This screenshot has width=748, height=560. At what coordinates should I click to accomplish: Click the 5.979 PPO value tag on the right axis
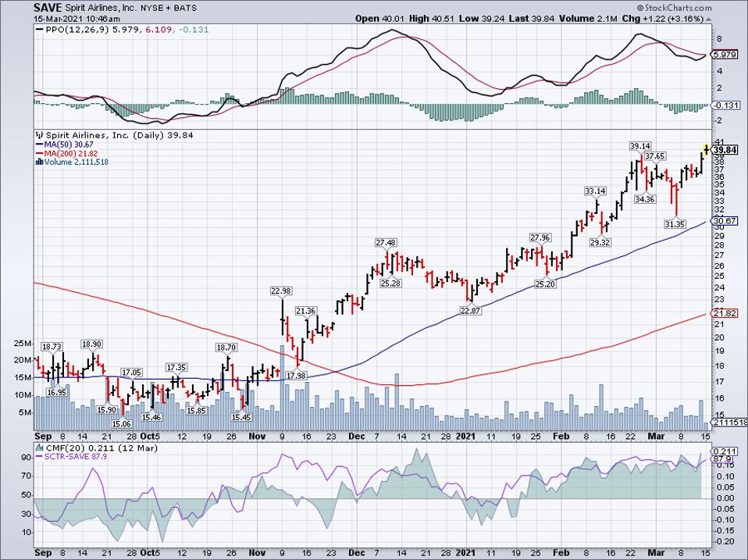(725, 55)
